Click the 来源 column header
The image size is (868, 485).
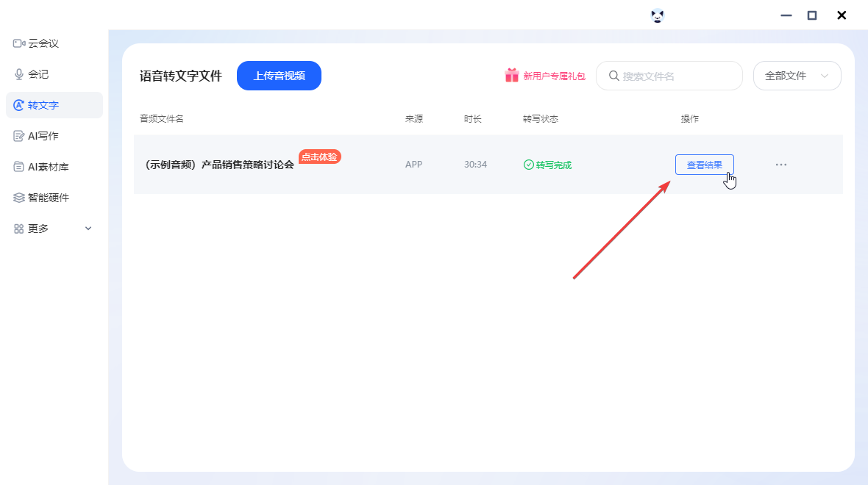(x=414, y=119)
